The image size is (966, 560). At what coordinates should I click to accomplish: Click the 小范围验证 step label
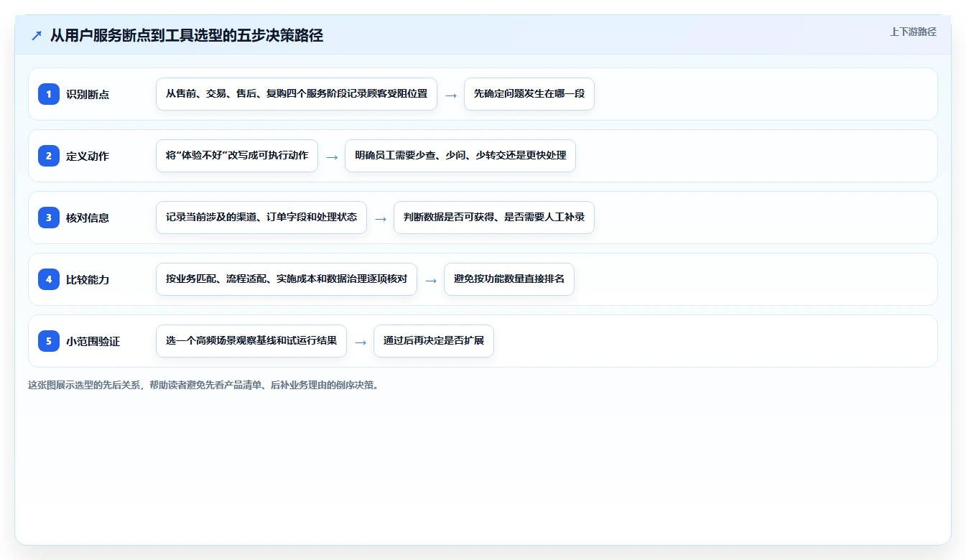pos(93,341)
